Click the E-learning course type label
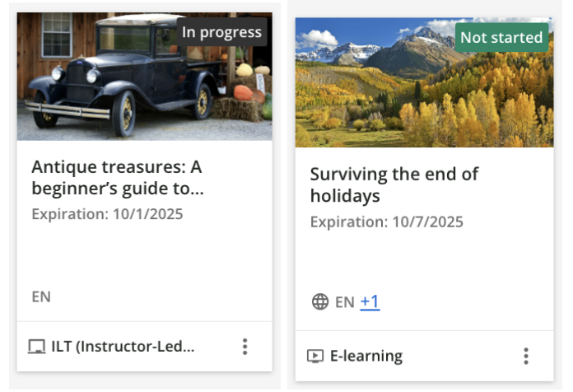The image size is (573, 392). click(366, 357)
